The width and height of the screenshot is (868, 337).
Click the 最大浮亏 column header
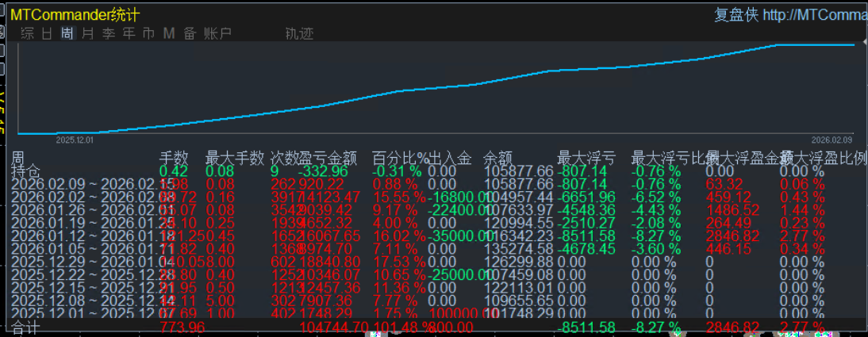point(586,159)
